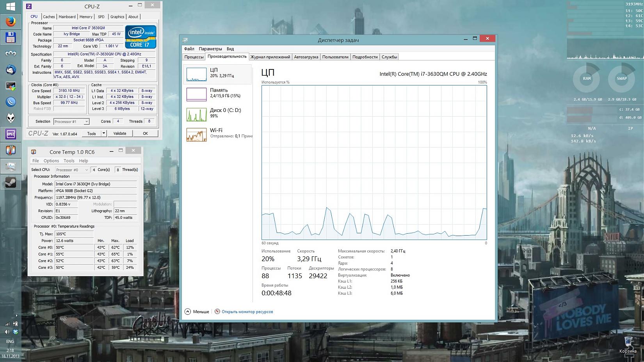Launch Thunderbird from the taskbar

click(x=11, y=70)
